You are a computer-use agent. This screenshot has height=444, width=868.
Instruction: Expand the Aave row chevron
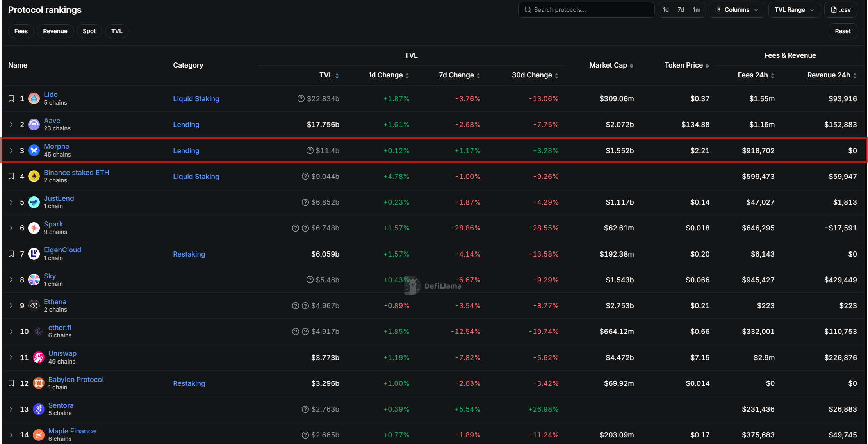click(x=11, y=125)
